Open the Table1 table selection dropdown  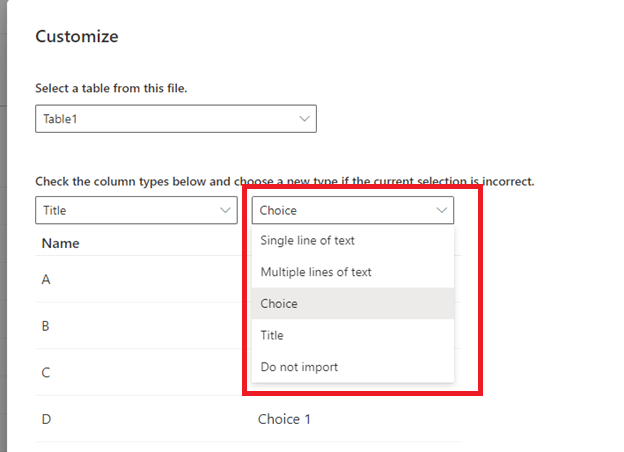(176, 119)
